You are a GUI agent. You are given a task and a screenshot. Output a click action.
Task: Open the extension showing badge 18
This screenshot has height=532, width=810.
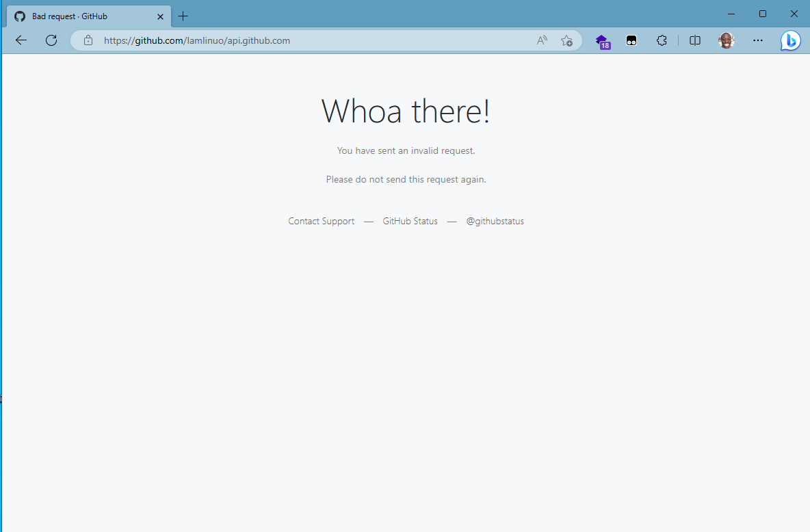(603, 40)
